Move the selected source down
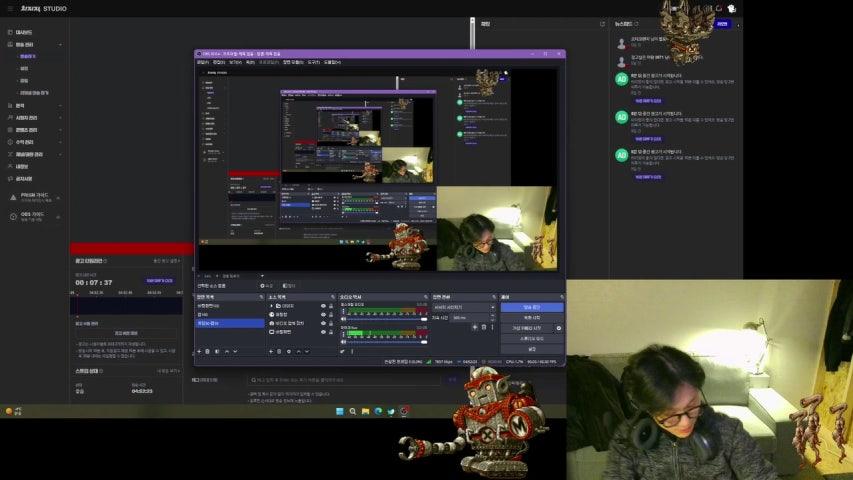853x480 pixels. tap(307, 352)
